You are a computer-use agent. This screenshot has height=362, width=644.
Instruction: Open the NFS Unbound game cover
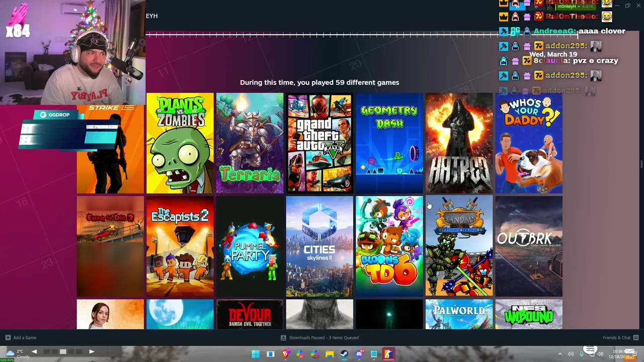529,314
